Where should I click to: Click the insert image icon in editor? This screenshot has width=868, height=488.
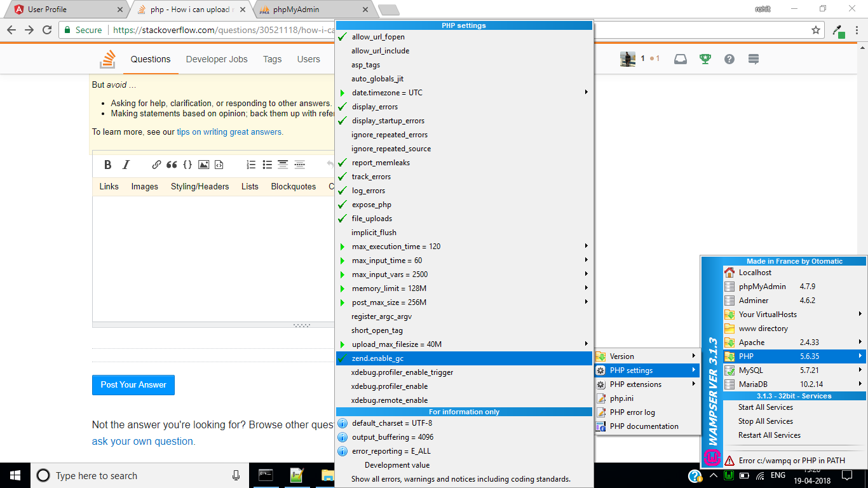coord(203,165)
